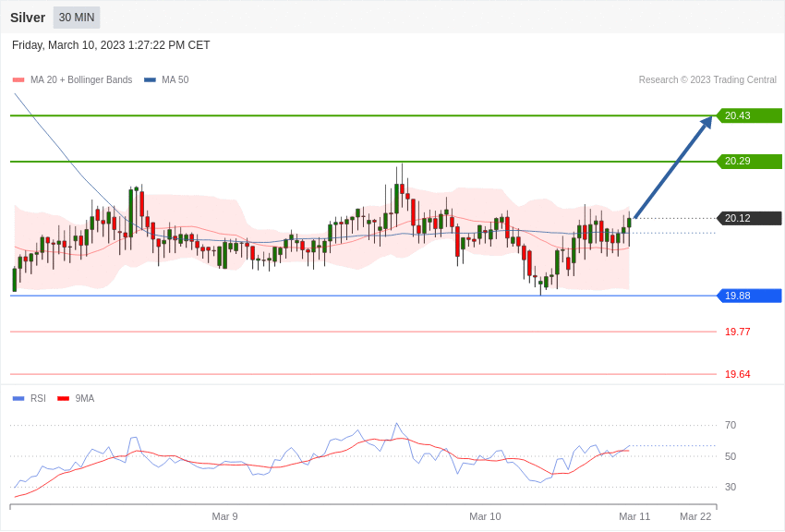The width and height of the screenshot is (785, 532).
Task: Click the black 20.12 current price tag
Action: coord(750,218)
